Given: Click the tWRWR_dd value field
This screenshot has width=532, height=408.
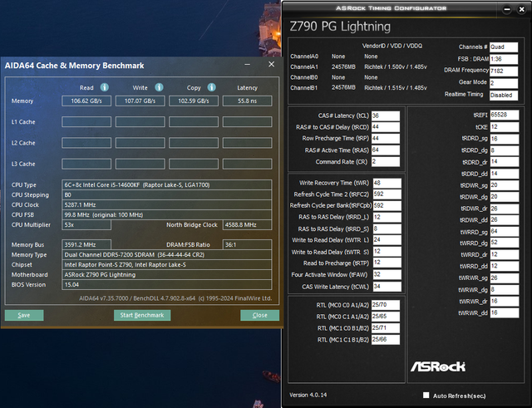Looking at the screenshot, I should [505, 312].
